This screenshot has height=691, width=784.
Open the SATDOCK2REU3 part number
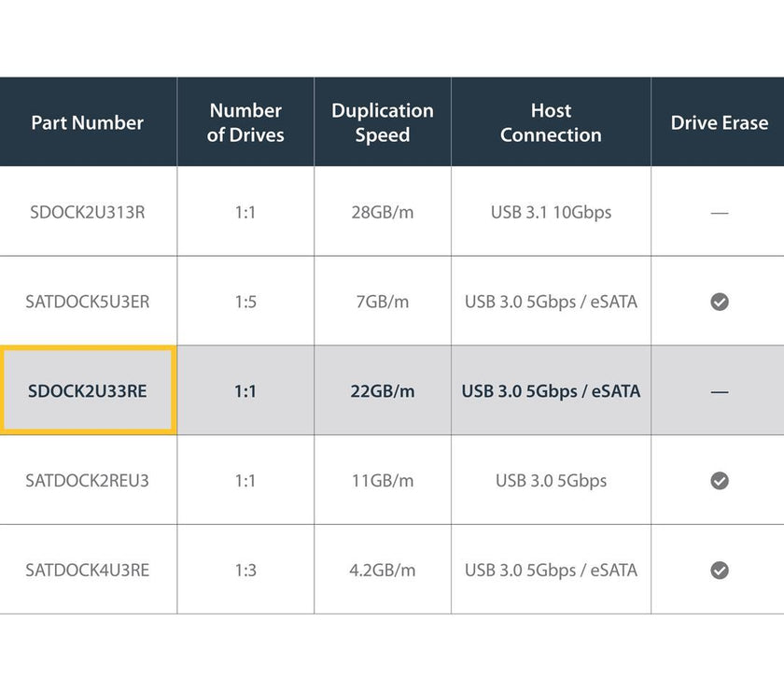pyautogui.click(x=88, y=481)
